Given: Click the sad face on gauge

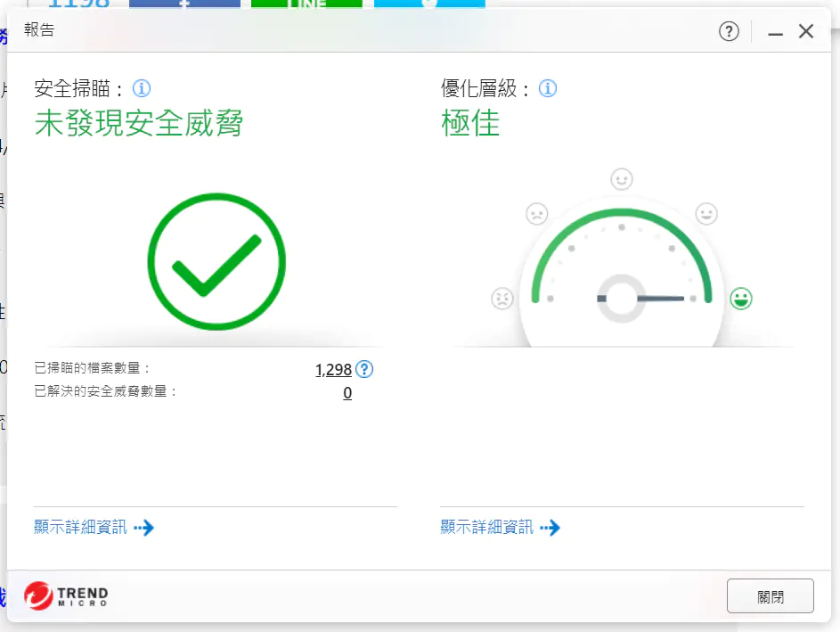Looking at the screenshot, I should click(537, 214).
